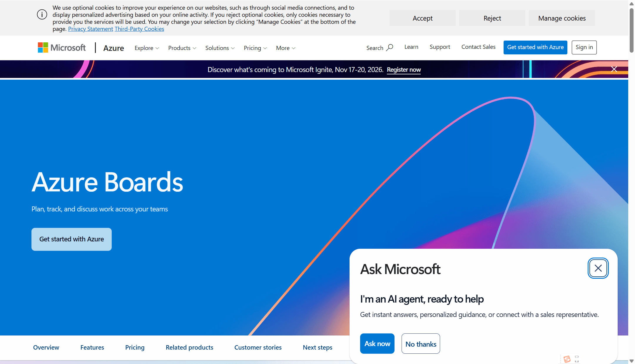The height and width of the screenshot is (364, 635).
Task: Open the Products dropdown menu
Action: pyautogui.click(x=182, y=48)
